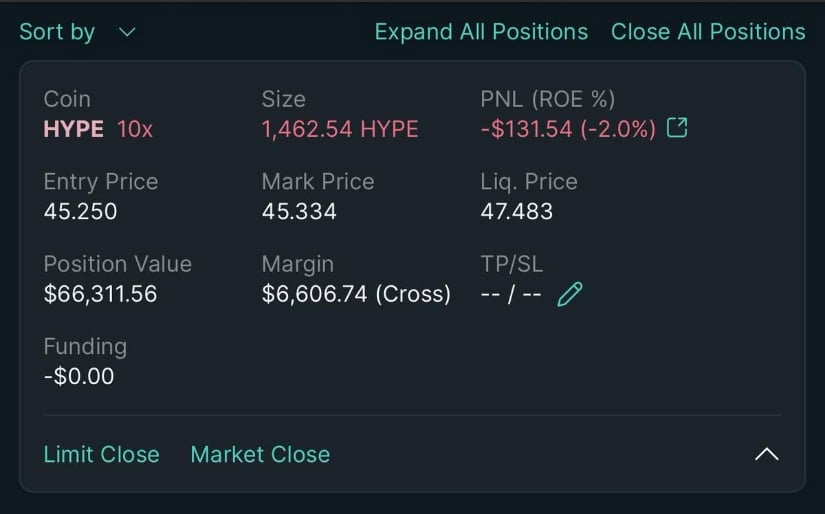825x514 pixels.
Task: Click the entry price 45.250
Action: (80, 212)
